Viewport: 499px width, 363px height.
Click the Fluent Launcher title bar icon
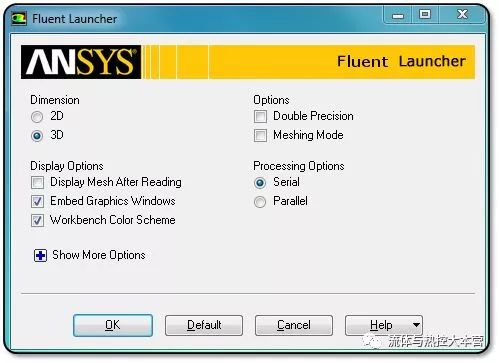point(19,18)
